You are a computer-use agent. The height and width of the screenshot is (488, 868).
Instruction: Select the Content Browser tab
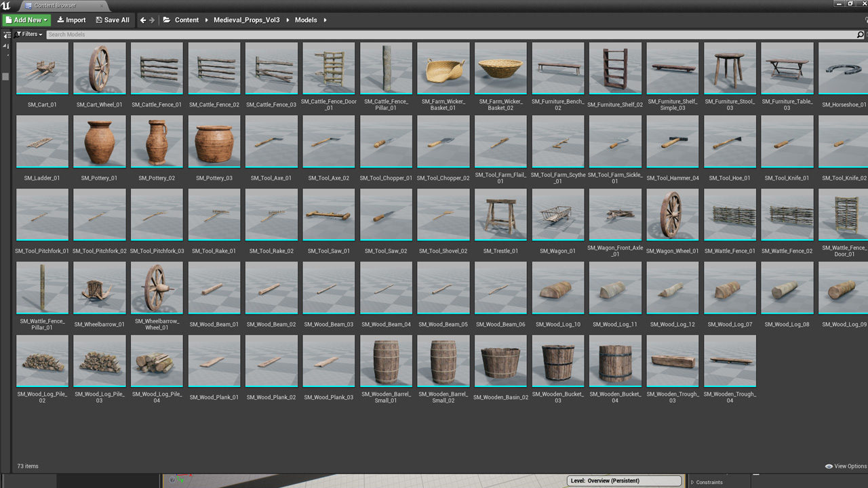(x=54, y=5)
